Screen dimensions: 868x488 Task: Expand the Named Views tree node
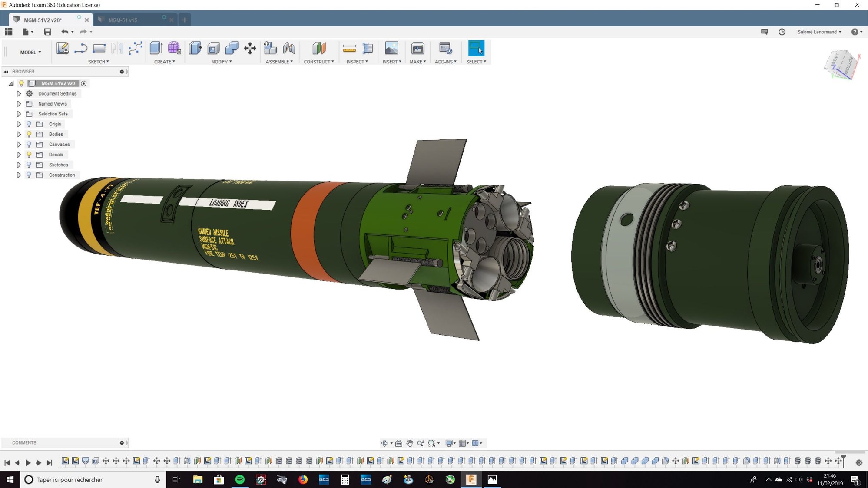pos(19,104)
